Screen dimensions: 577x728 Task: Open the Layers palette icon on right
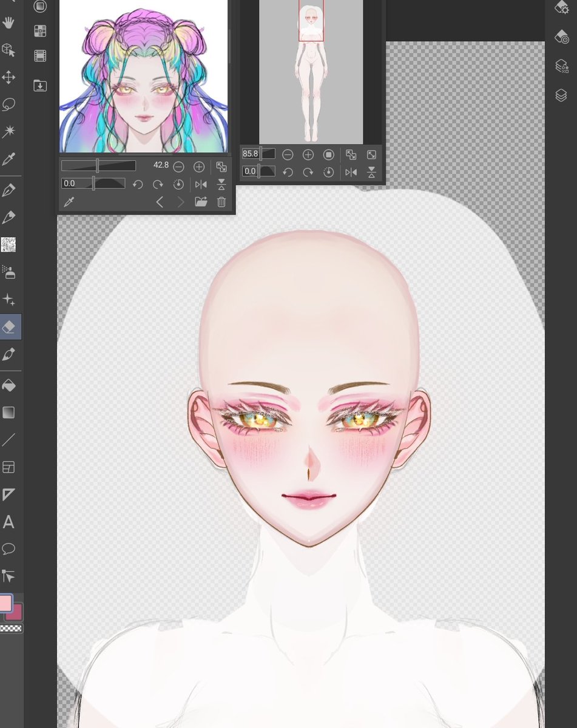[561, 95]
